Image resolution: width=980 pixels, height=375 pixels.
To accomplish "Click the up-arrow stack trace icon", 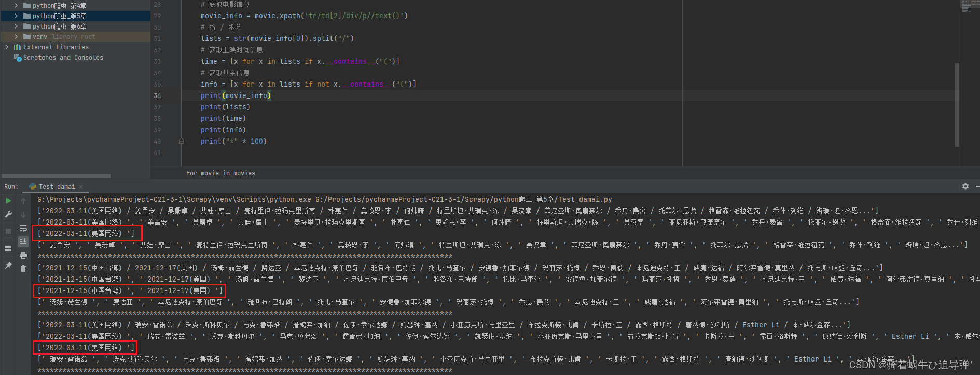I will point(23,201).
